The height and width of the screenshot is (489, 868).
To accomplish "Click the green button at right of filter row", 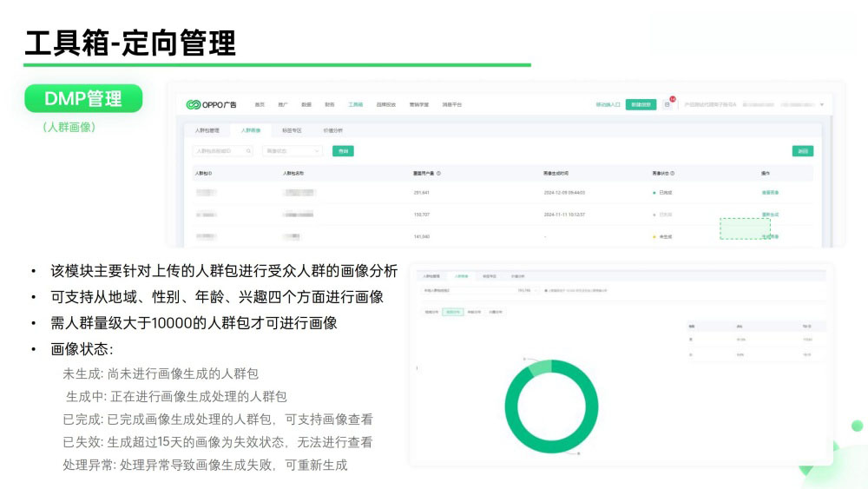I will pos(803,151).
